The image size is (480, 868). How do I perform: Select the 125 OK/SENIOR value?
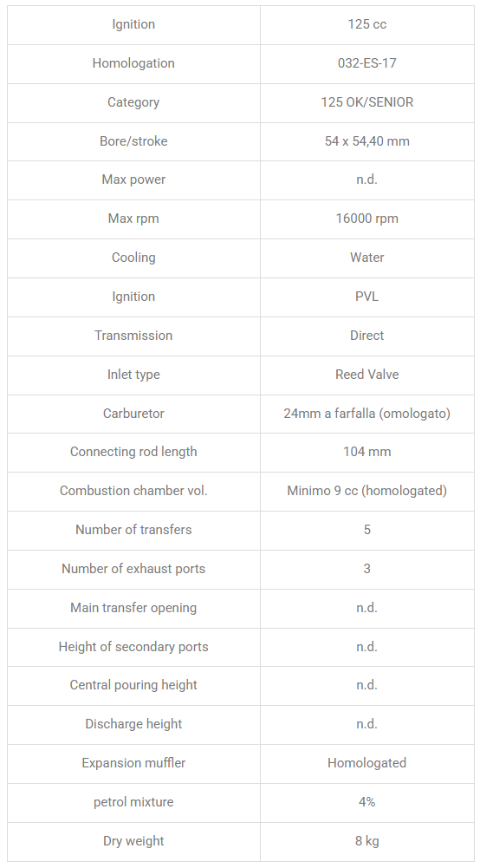pyautogui.click(x=367, y=102)
